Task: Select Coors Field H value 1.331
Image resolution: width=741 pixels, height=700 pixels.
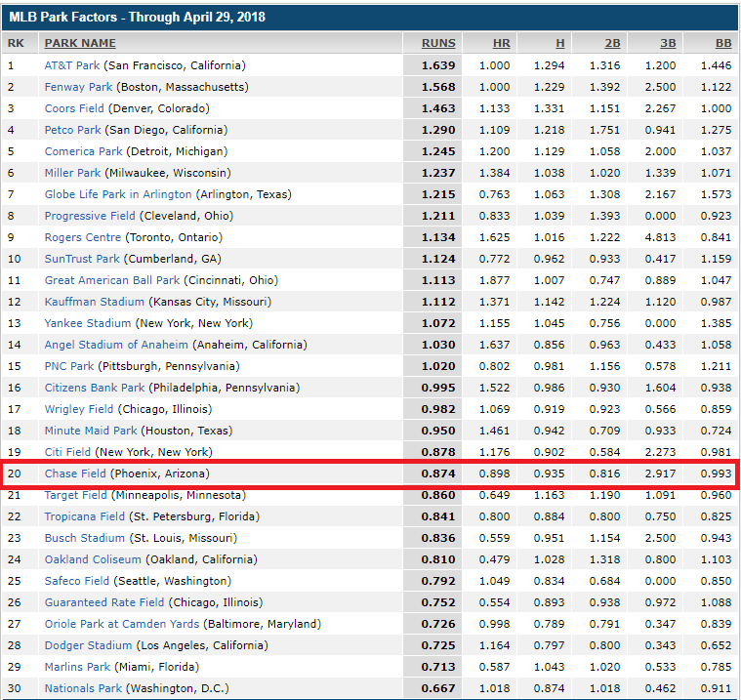Action: click(x=549, y=108)
